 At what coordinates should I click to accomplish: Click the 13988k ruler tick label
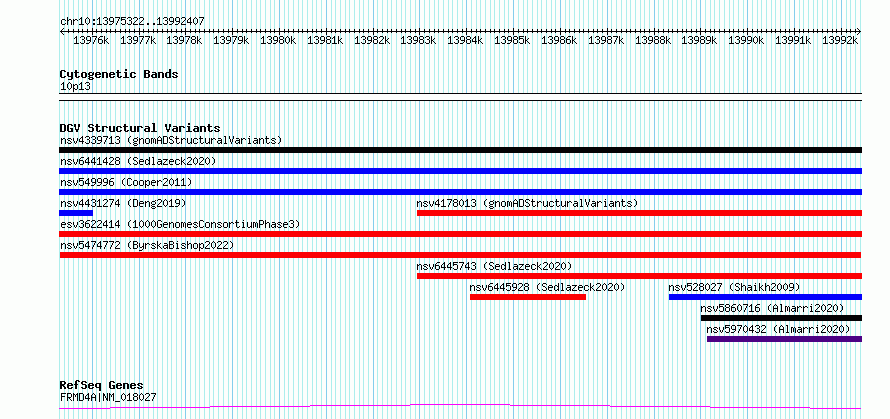653,40
